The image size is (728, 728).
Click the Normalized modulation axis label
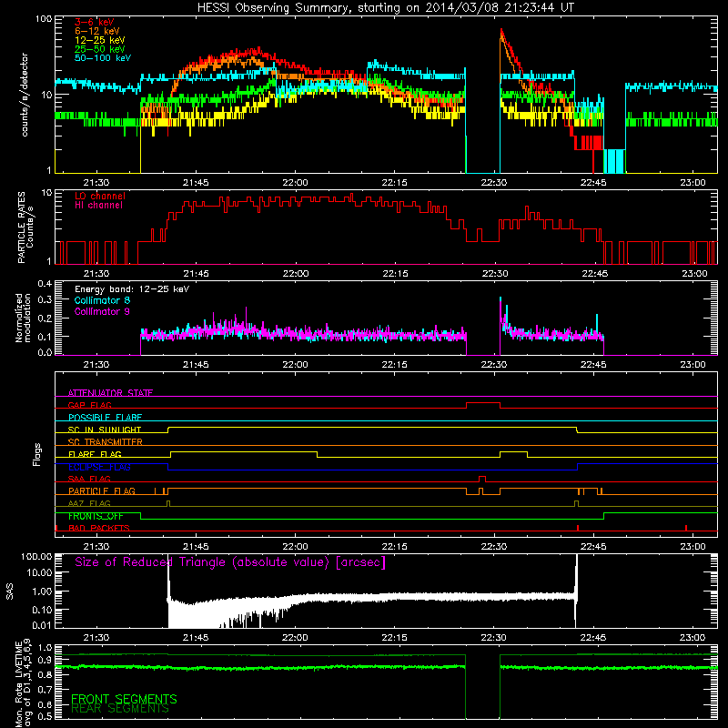[x=24, y=318]
